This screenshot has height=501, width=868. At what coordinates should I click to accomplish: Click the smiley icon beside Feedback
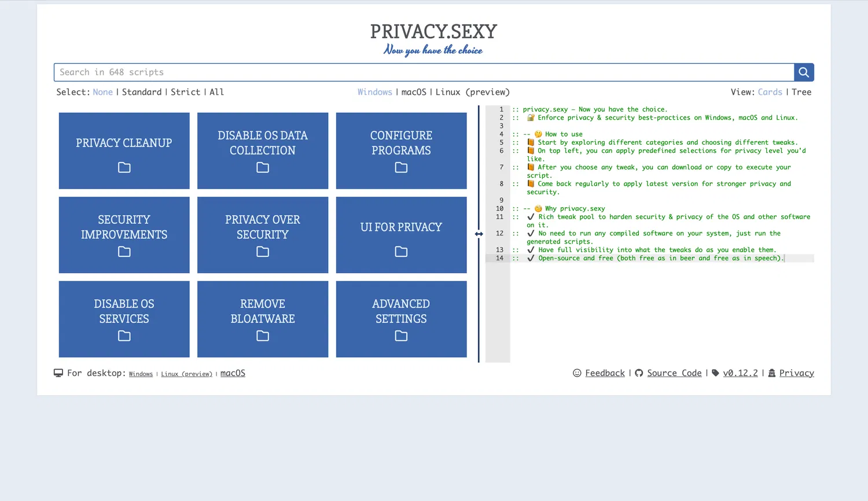click(577, 373)
